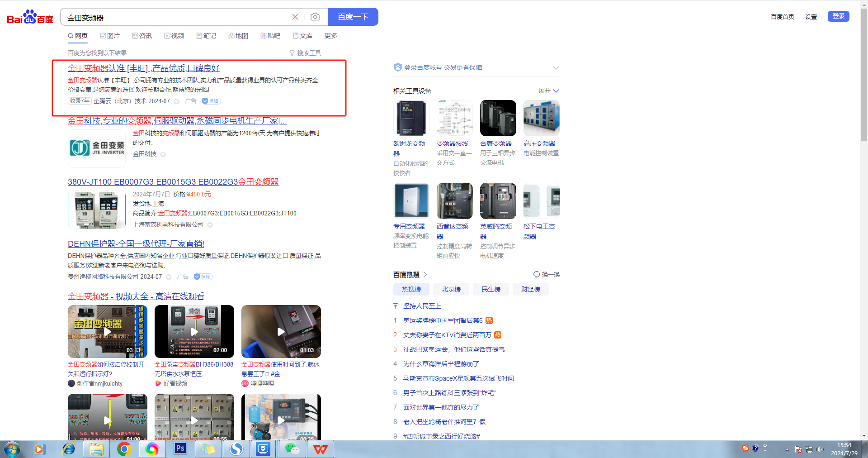The image size is (868, 458).
Task: Open 金田变频器 视频大全 link
Action: click(x=136, y=296)
